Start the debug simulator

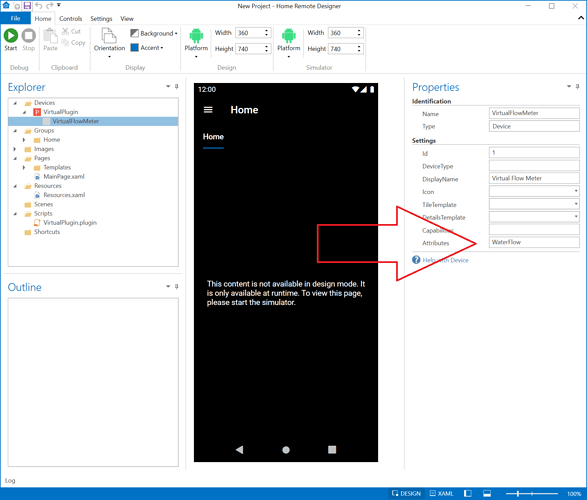[x=10, y=39]
